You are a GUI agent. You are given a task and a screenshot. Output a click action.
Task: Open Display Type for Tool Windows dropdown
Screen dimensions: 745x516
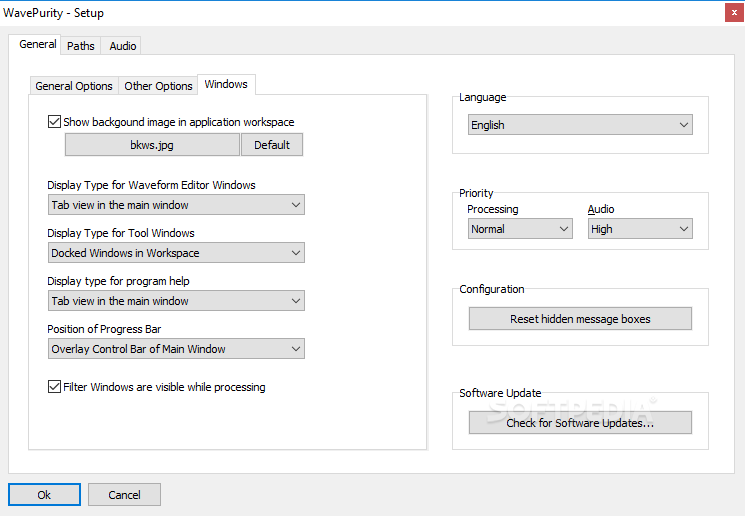(x=176, y=253)
